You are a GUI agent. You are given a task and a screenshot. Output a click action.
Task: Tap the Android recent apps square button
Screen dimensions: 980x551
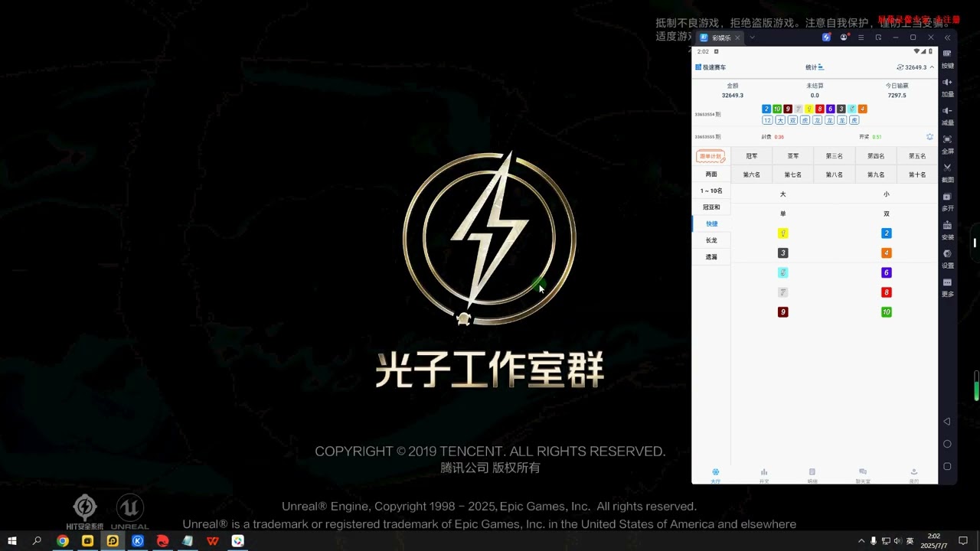947,466
